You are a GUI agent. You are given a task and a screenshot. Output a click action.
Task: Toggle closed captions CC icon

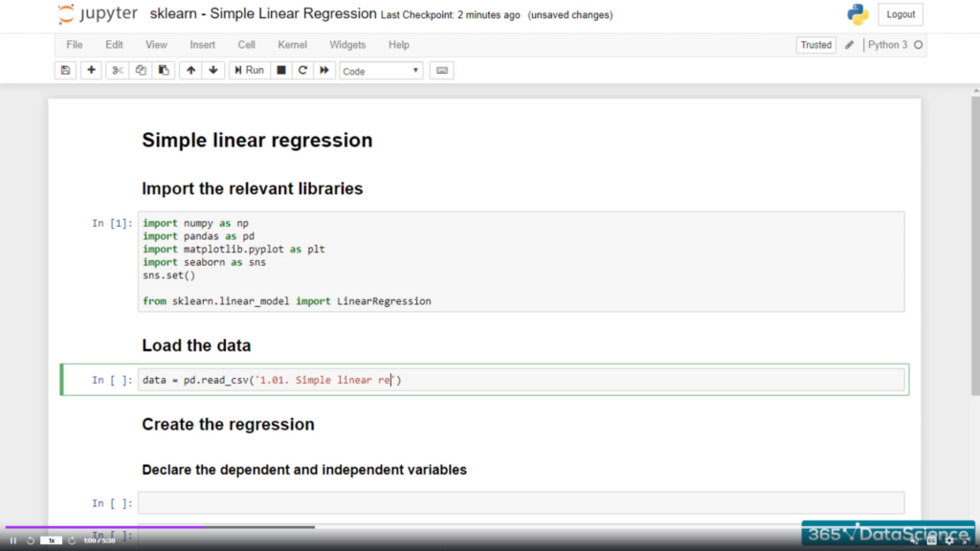click(932, 540)
